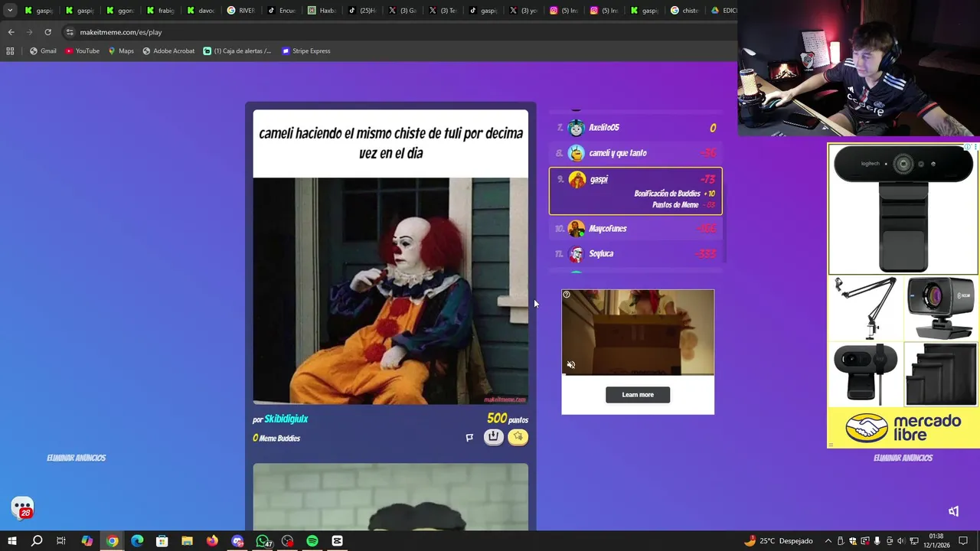Click the flag report icon under the clown meme
This screenshot has height=551, width=980.
click(469, 438)
